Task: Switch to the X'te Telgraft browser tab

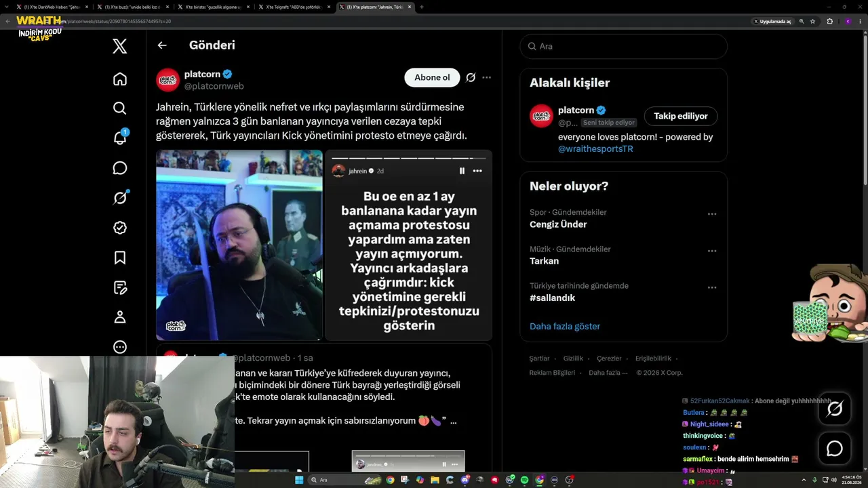Action: click(296, 7)
